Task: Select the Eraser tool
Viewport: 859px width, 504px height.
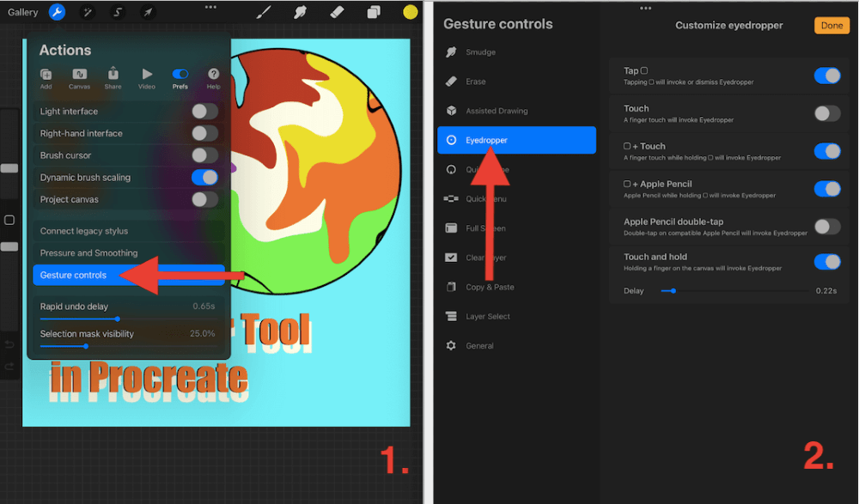Action: pyautogui.click(x=337, y=12)
